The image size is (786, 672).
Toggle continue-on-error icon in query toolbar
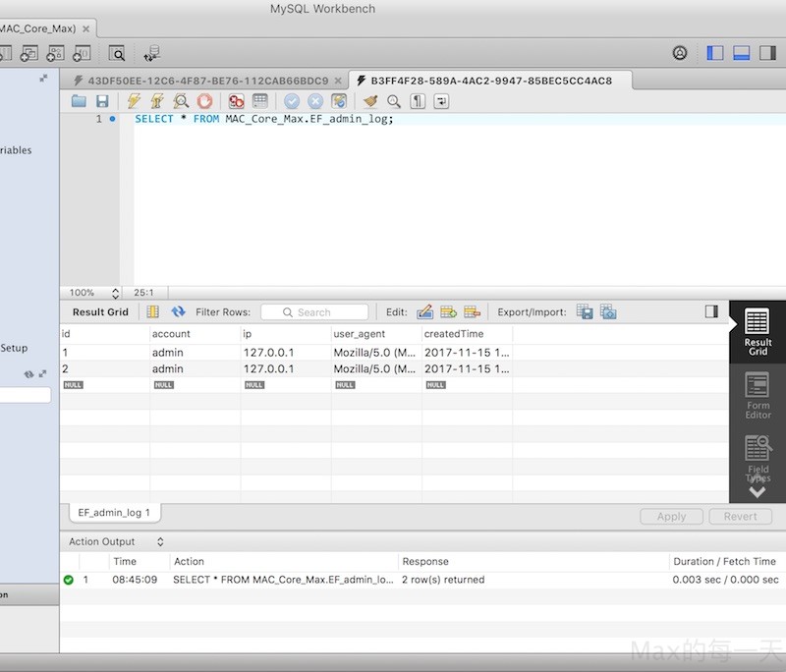pyautogui.click(x=236, y=101)
